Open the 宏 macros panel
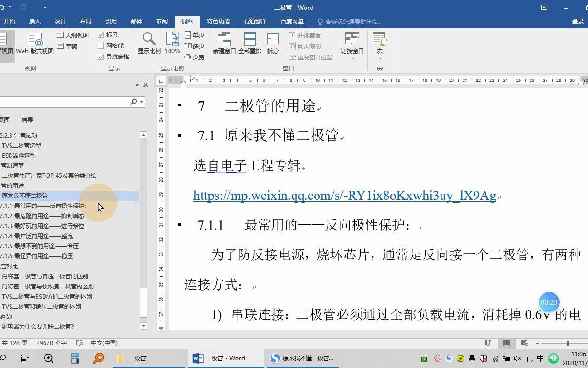This screenshot has width=588, height=368. (379, 43)
